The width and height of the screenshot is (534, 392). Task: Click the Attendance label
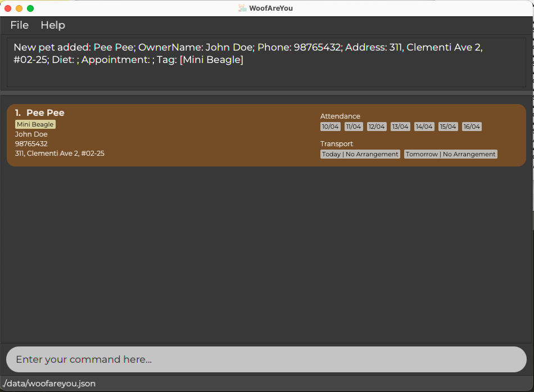[340, 116]
